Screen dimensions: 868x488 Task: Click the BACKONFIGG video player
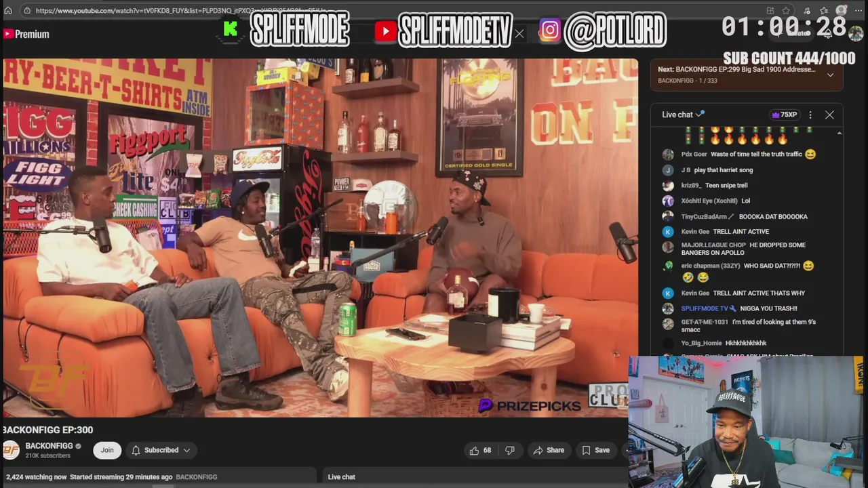(320, 237)
